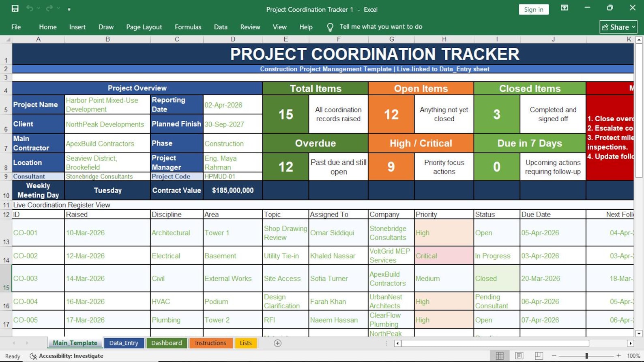
Task: Click the Tell me lightbulb icon
Action: click(x=330, y=27)
